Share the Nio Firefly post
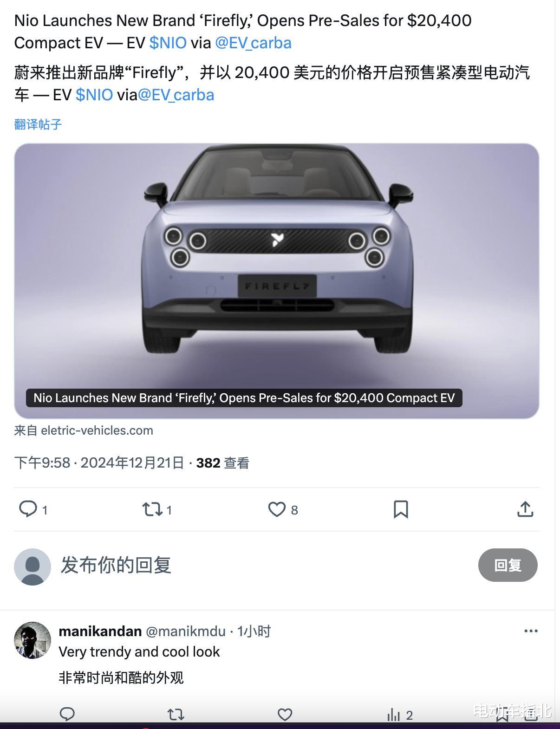560x729 pixels. point(525,509)
